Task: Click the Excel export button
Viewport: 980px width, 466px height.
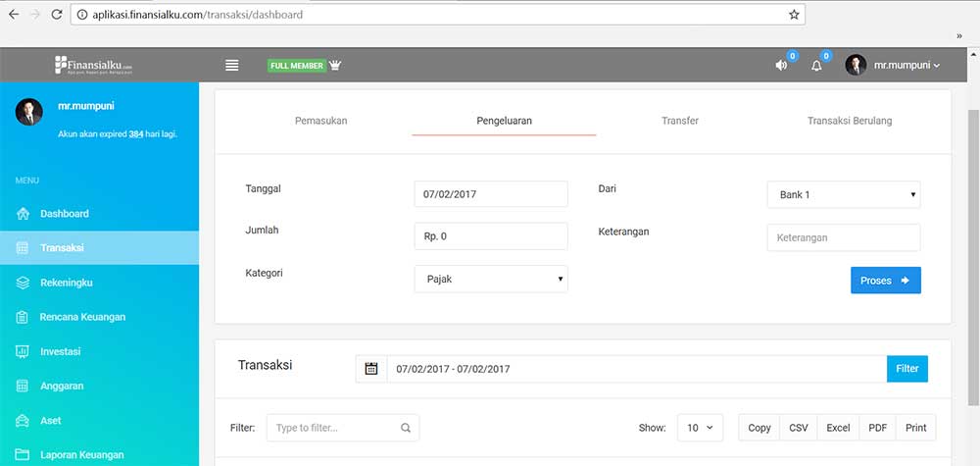Action: (x=838, y=428)
